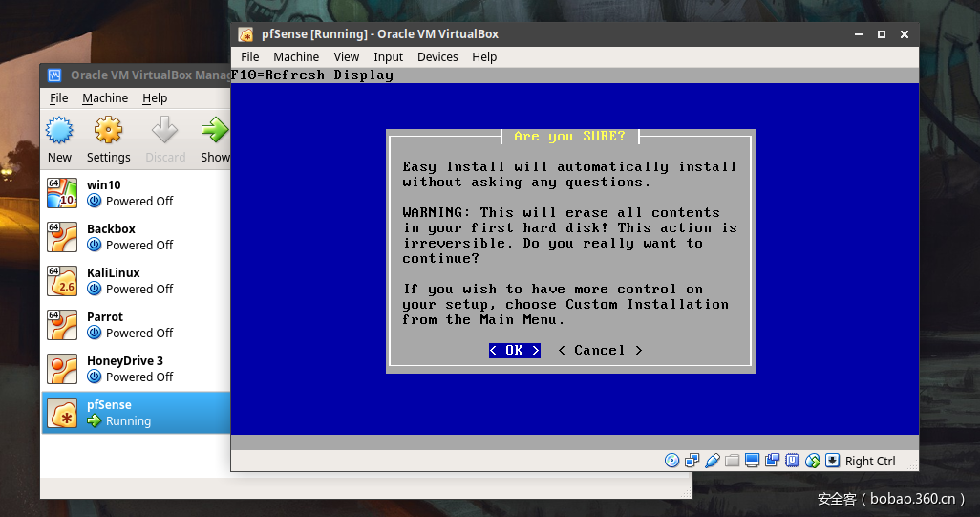Screen dimensions: 980x517
Task: Click KaliLinux Powered Off status text
Action: [x=139, y=289]
